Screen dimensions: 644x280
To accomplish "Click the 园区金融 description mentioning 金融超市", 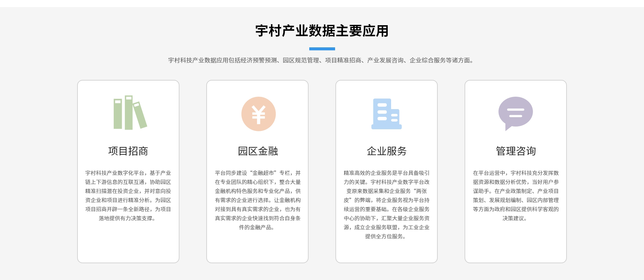I will click(x=258, y=200).
